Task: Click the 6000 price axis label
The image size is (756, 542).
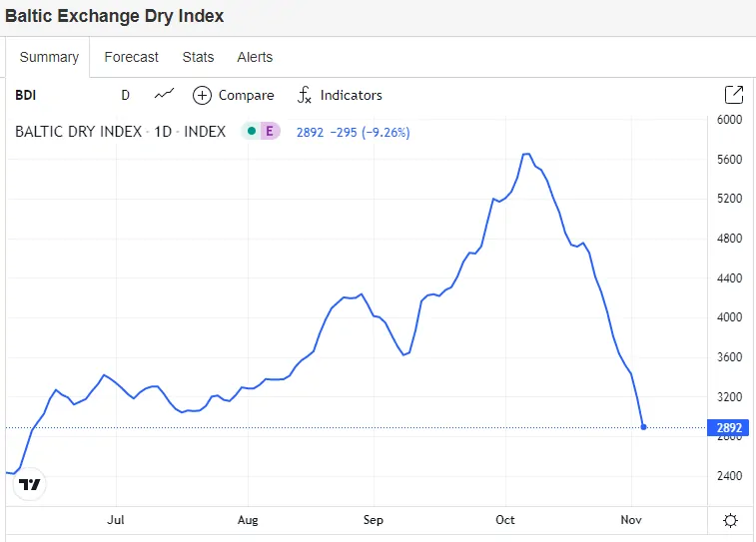Action: point(729,120)
